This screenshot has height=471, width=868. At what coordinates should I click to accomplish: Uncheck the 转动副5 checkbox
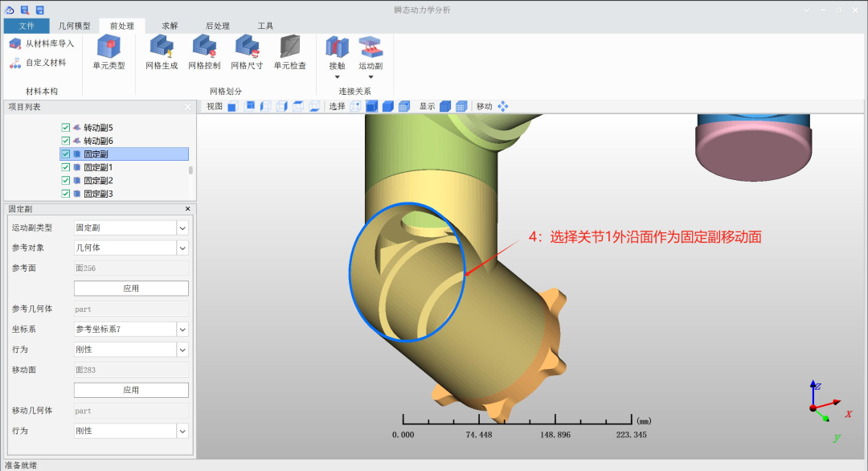[65, 127]
